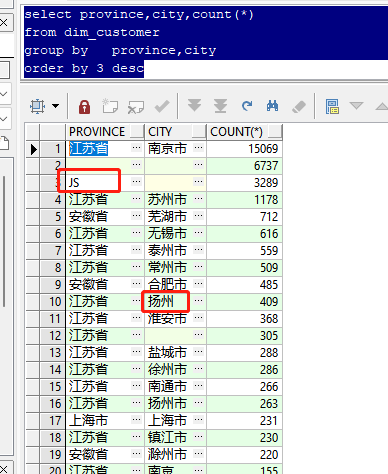Open ellipsis editor for 上海市 city cell

(198, 419)
